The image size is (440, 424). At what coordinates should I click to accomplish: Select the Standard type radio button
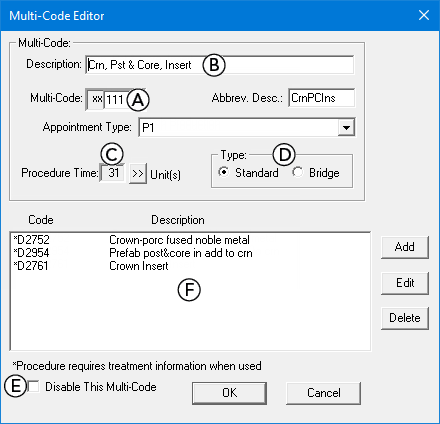coord(223,172)
